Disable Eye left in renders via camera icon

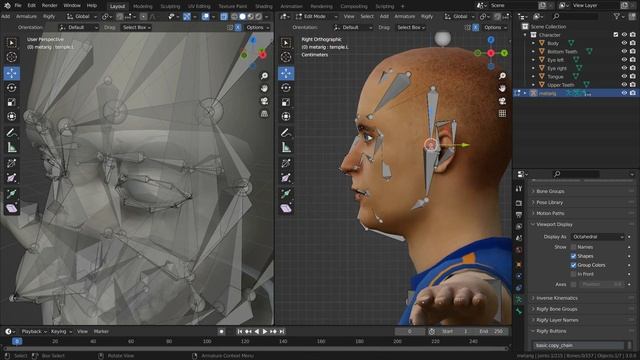[632, 60]
